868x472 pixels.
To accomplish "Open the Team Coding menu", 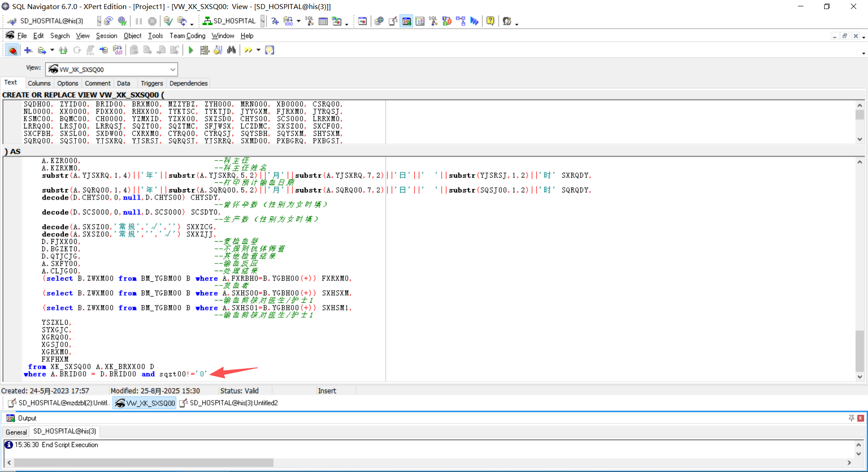I will 187,36.
